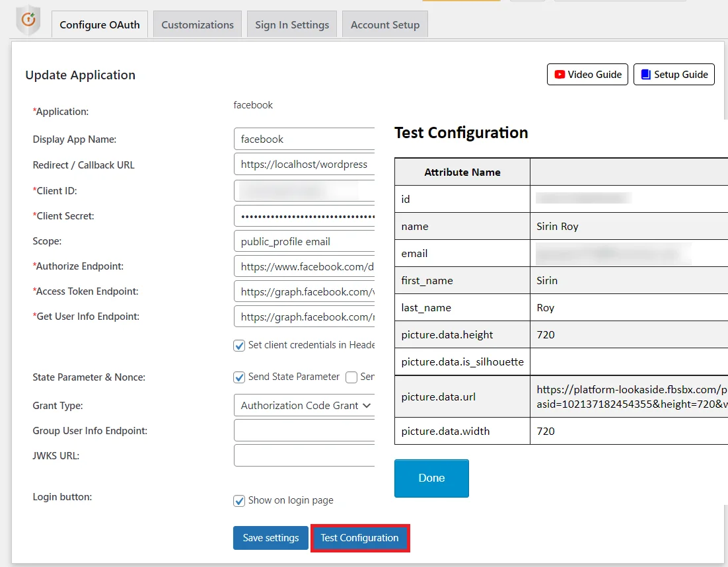728x567 pixels.
Task: Click the Access Token Endpoint field
Action: point(305,291)
